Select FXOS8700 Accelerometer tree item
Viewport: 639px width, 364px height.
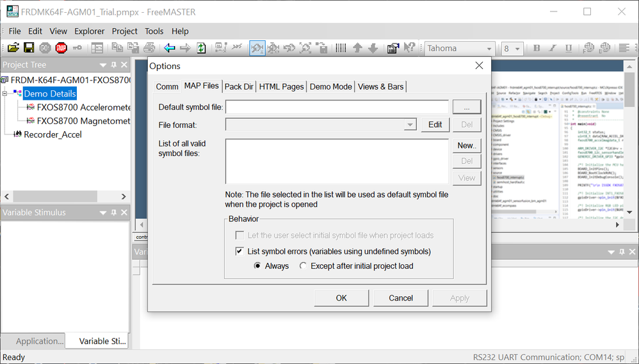[83, 107]
